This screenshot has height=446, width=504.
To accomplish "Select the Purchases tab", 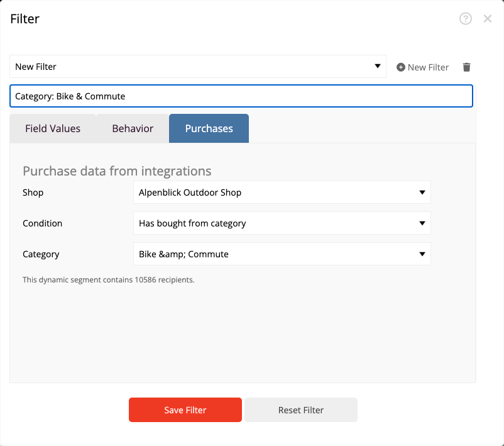I will [209, 128].
